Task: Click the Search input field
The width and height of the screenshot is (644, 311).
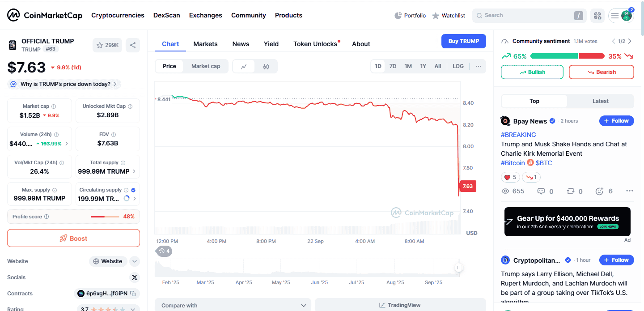Action: click(x=530, y=16)
